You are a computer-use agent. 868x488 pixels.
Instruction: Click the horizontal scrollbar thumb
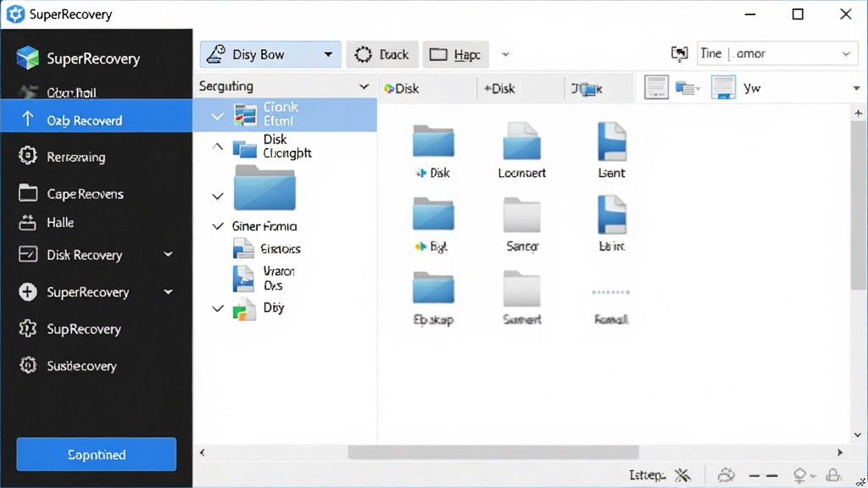click(x=493, y=452)
